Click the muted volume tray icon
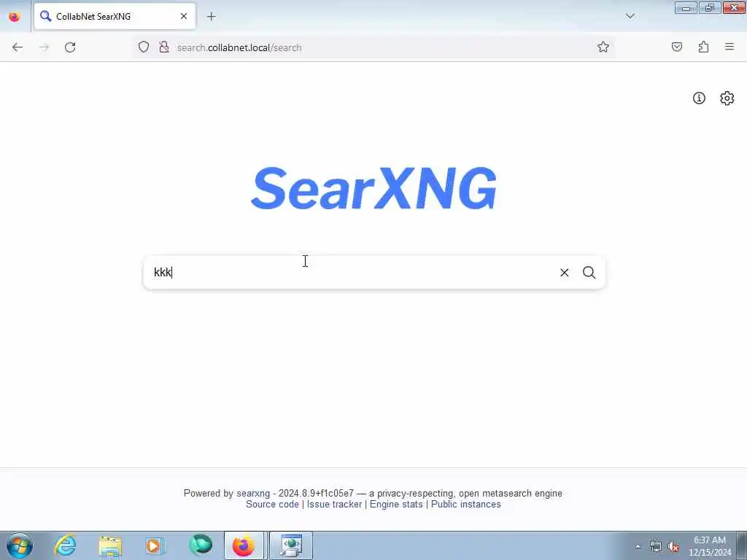747x560 pixels. [673, 547]
